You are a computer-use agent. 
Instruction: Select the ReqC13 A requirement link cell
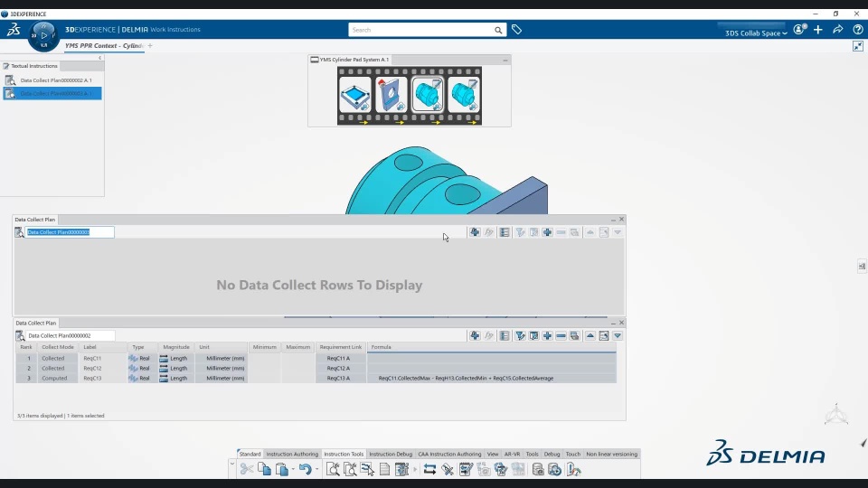click(x=341, y=379)
